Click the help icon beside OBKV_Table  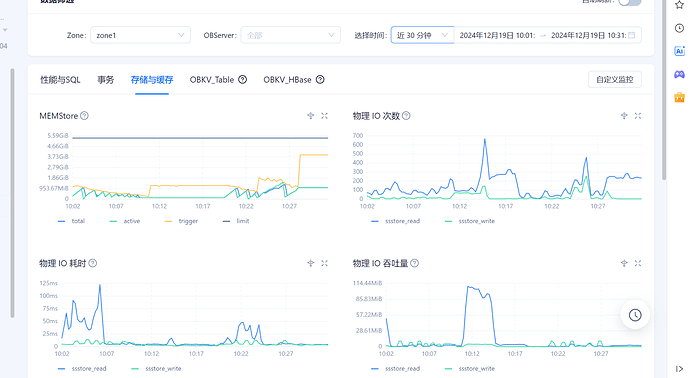242,80
